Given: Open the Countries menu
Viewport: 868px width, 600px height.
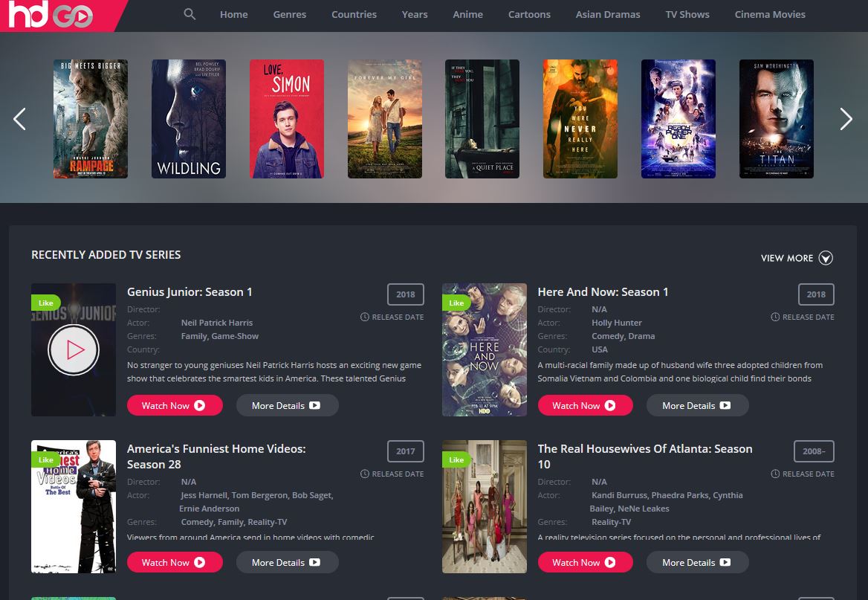Looking at the screenshot, I should 354,14.
